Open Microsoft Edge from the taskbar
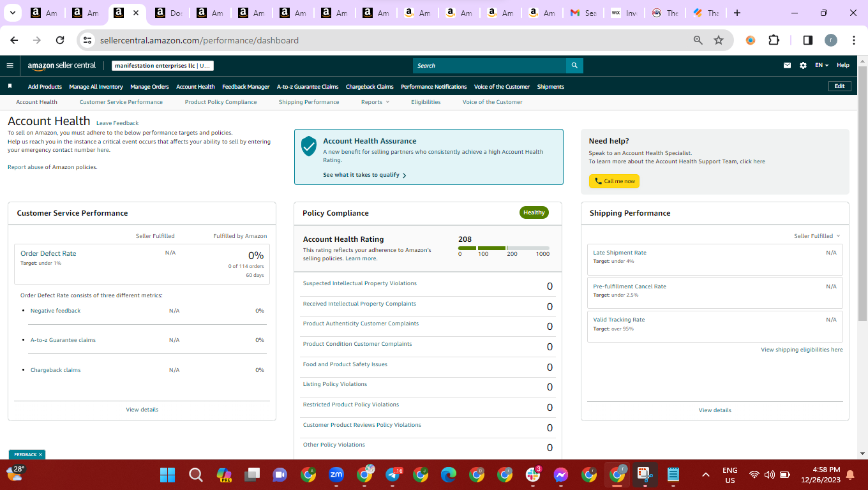 click(x=449, y=475)
